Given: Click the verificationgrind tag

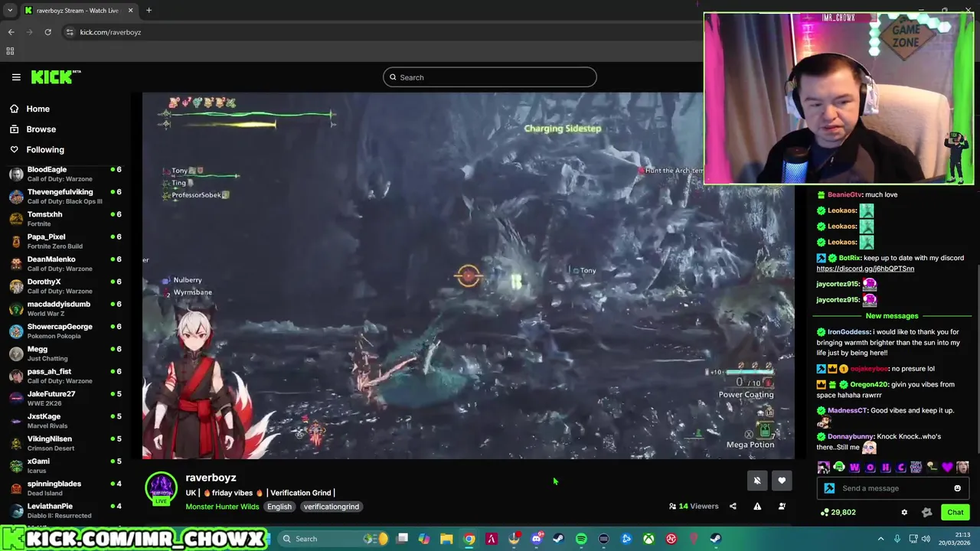Looking at the screenshot, I should point(331,507).
